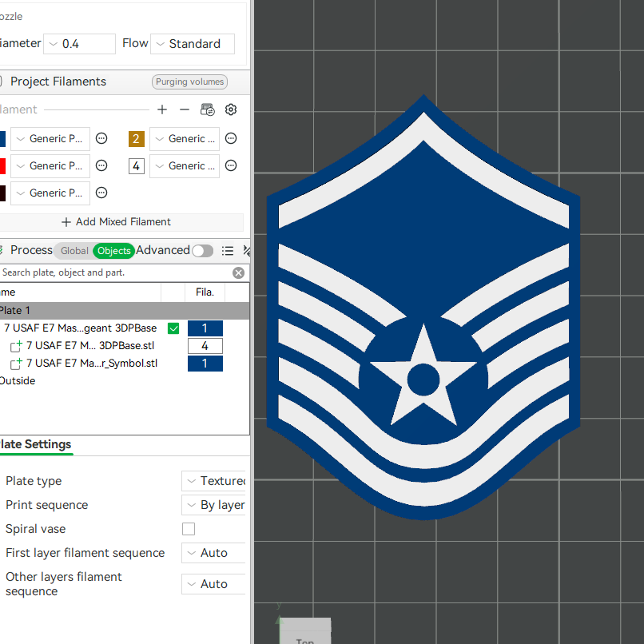Select 7 USAF E7 Ma...r_Symbol.stl part

click(x=92, y=364)
